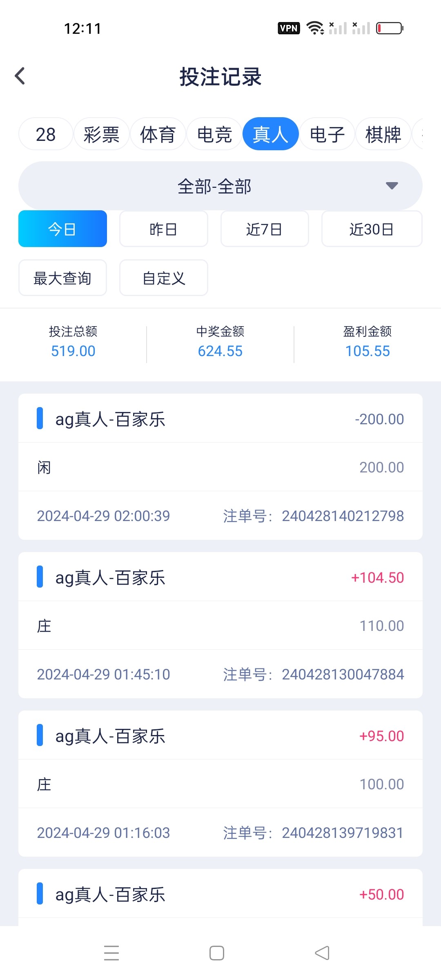
Task: Select the 昨日 date filter
Action: (x=163, y=229)
